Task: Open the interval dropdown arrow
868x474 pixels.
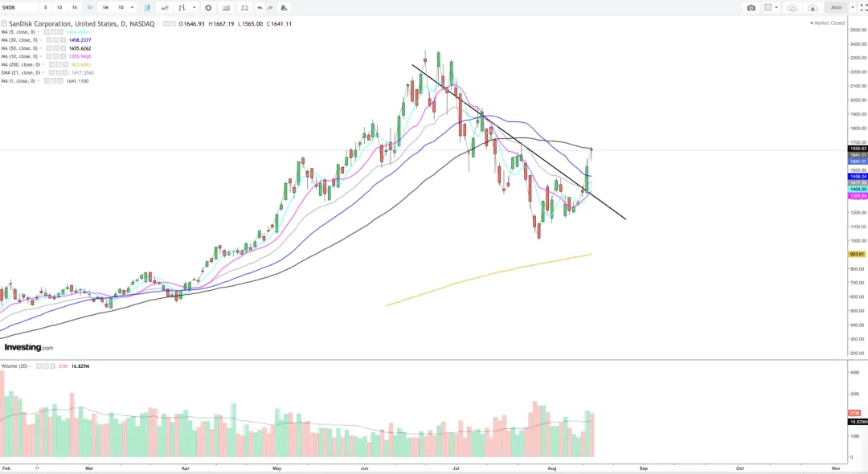Action: pyautogui.click(x=132, y=8)
